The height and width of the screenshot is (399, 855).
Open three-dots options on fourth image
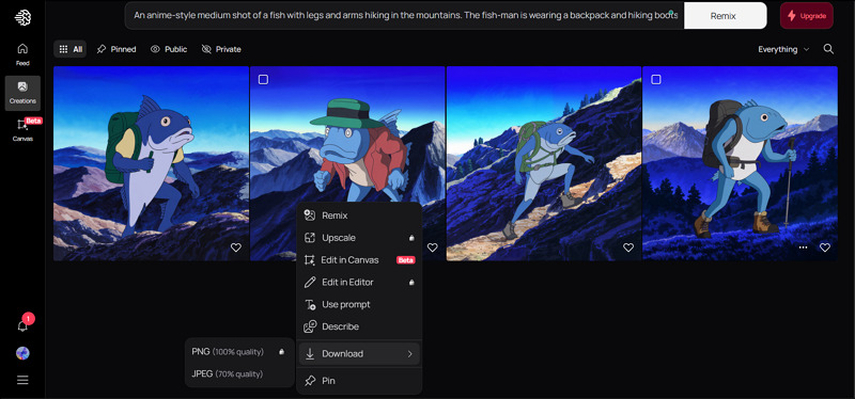click(x=803, y=247)
